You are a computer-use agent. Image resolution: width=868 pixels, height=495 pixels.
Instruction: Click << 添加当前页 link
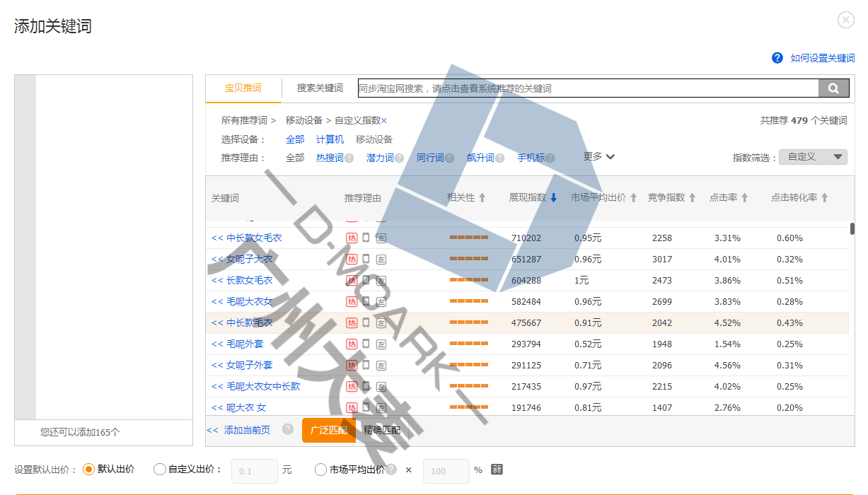coord(238,430)
